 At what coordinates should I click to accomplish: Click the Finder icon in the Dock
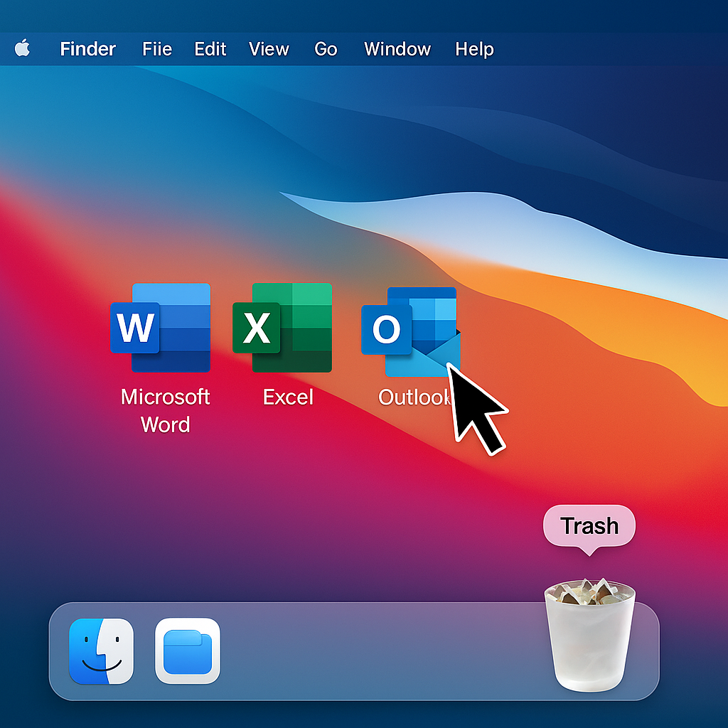coord(101,651)
